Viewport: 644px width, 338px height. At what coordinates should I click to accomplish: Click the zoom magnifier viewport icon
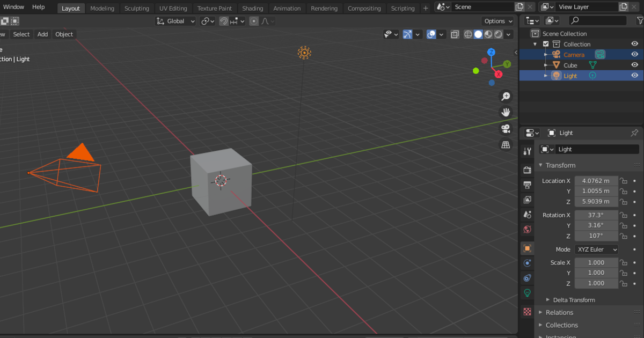[x=506, y=96]
